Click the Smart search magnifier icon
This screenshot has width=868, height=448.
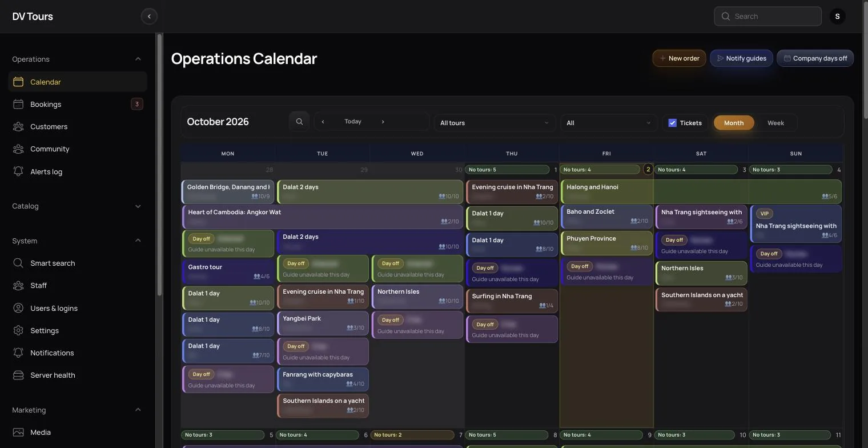[x=18, y=263]
